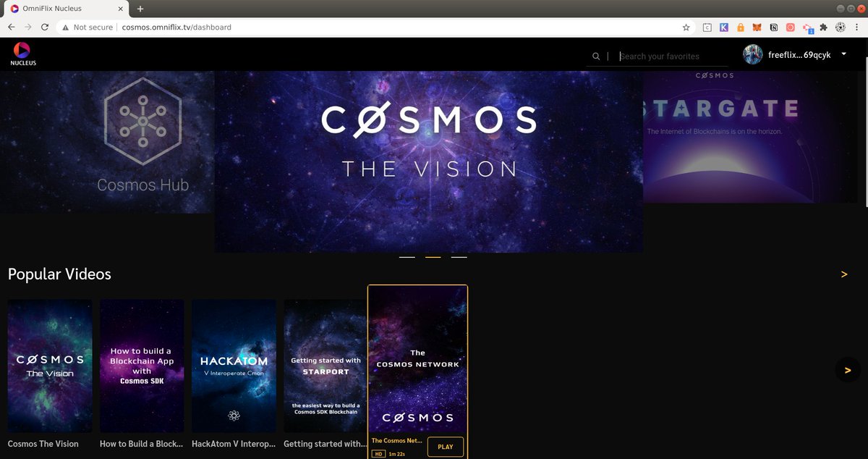Click the How to Build a Block... title

(x=142, y=444)
